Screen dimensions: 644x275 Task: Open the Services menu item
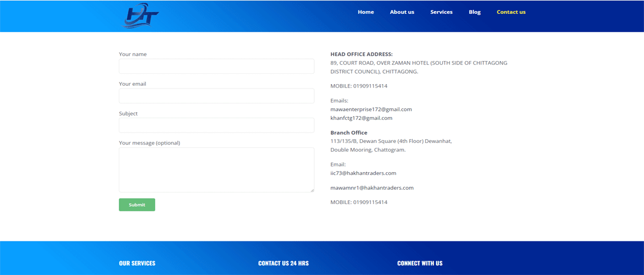coord(441,12)
